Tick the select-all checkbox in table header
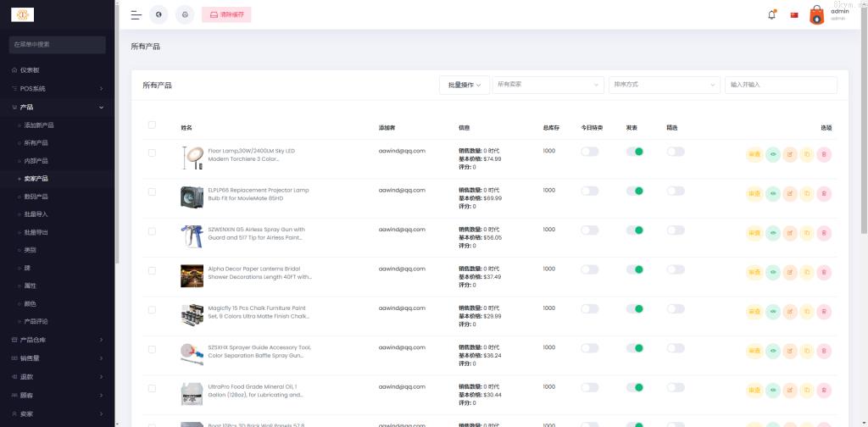This screenshot has width=868, height=427. (x=152, y=125)
